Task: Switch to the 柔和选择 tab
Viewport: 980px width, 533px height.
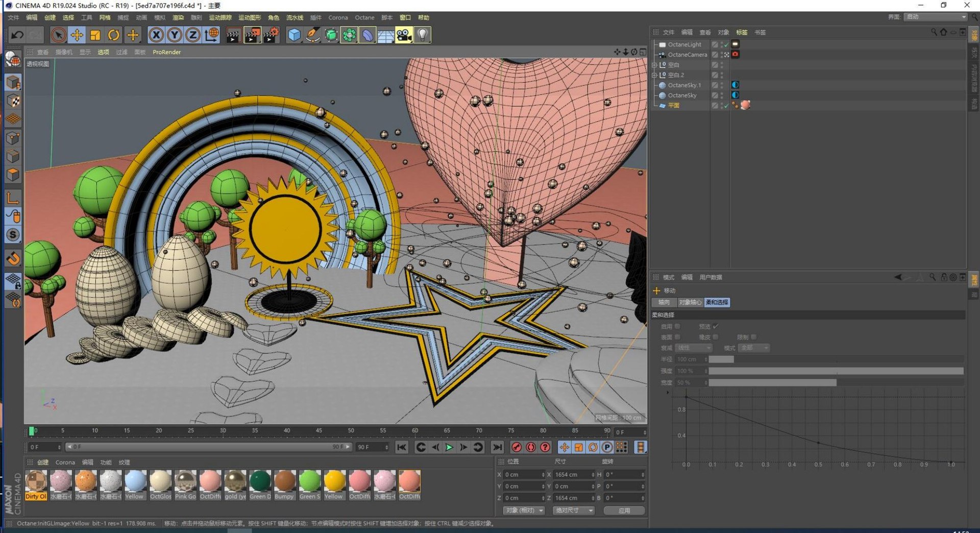Action: [717, 302]
